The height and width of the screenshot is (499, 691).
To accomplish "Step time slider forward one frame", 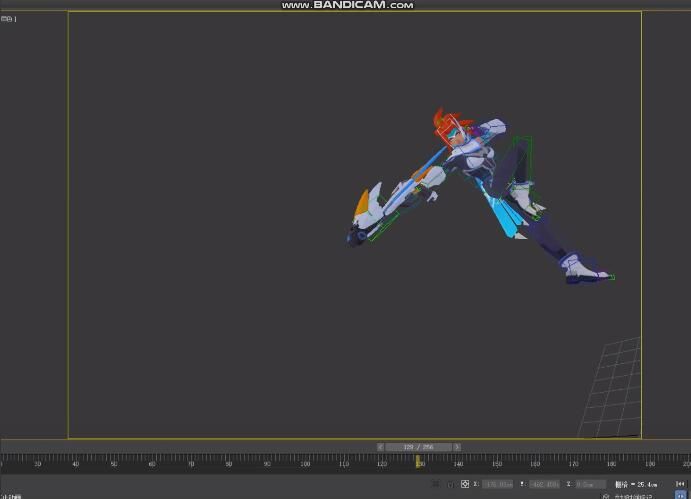I will (x=457, y=447).
